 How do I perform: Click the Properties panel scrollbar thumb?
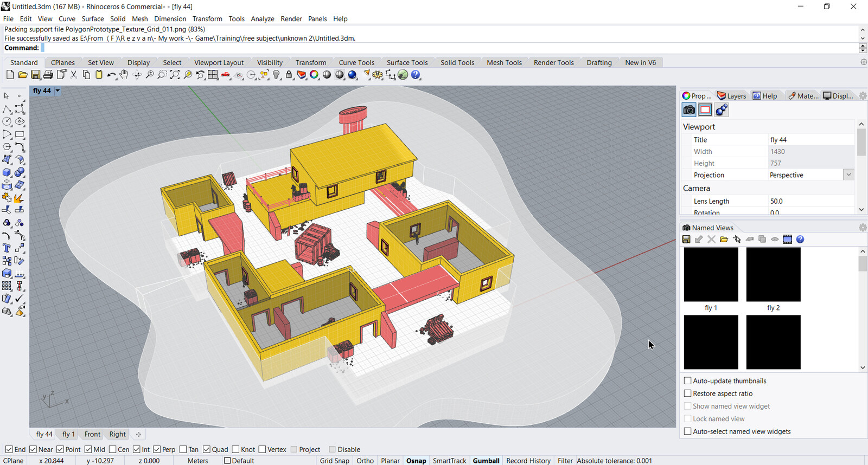[861, 141]
